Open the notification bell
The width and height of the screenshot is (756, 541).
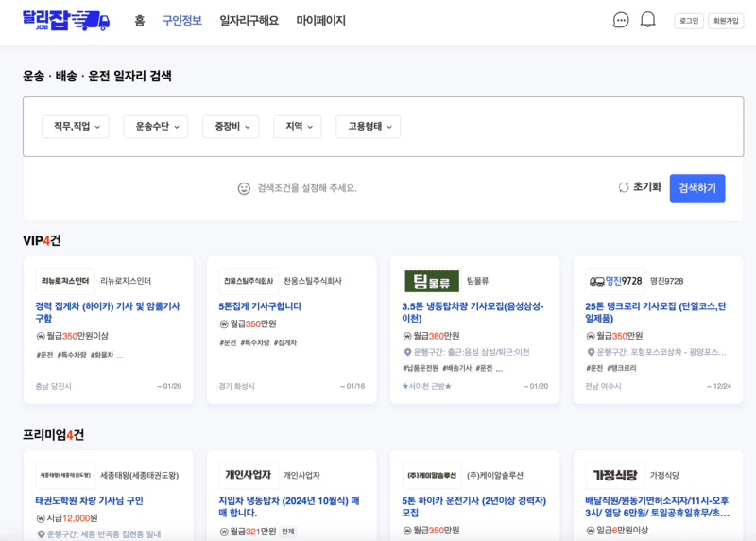[x=647, y=20]
